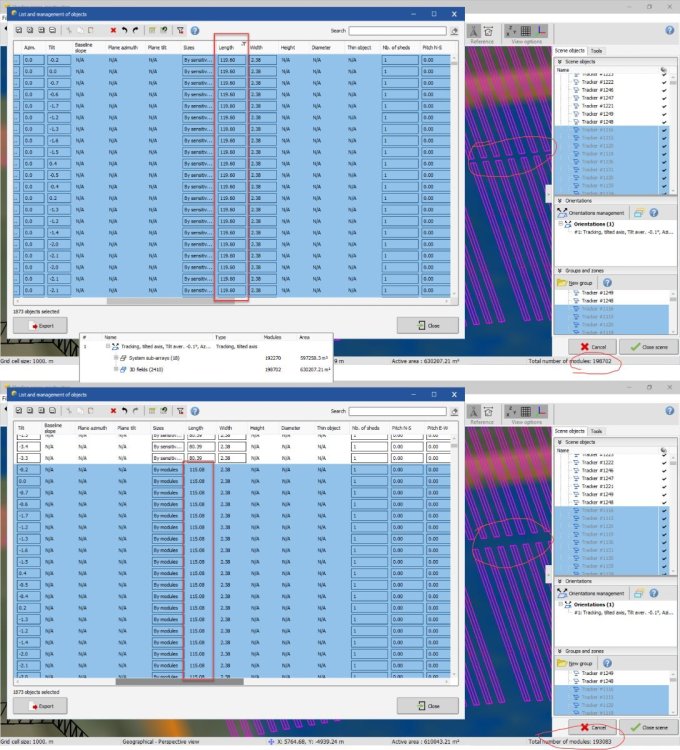
Task: Click the first Reference icon in the bottom window
Action: tap(474, 410)
